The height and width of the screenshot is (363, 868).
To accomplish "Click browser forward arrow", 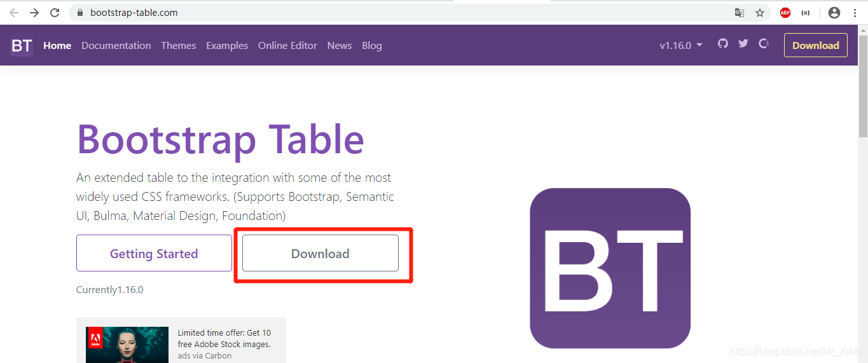I will tap(34, 13).
